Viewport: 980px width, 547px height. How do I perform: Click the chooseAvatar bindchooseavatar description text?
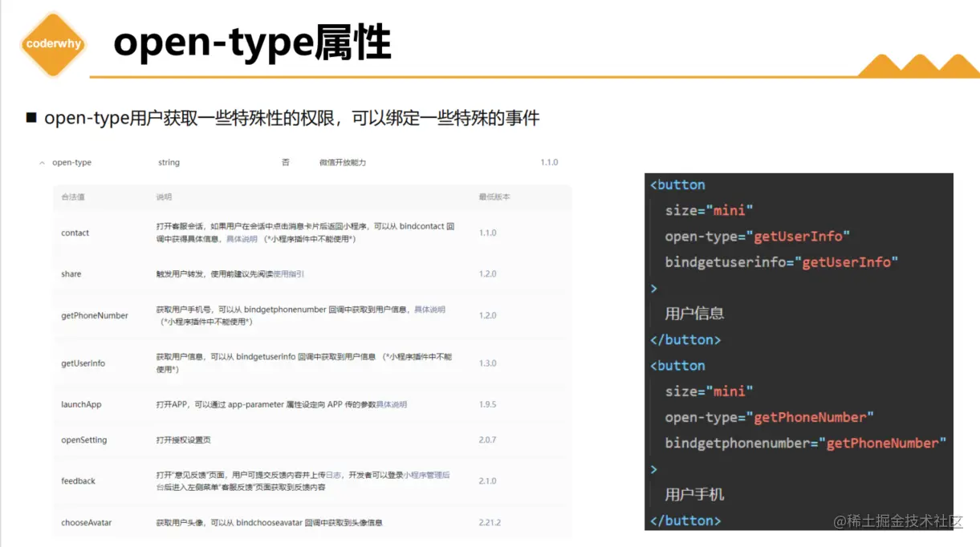pyautogui.click(x=269, y=523)
